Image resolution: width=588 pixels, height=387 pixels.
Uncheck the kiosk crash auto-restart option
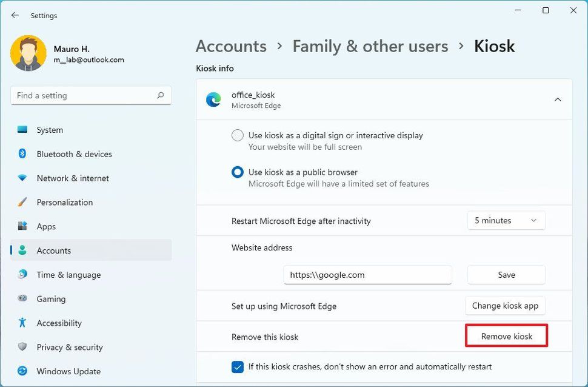coord(237,366)
